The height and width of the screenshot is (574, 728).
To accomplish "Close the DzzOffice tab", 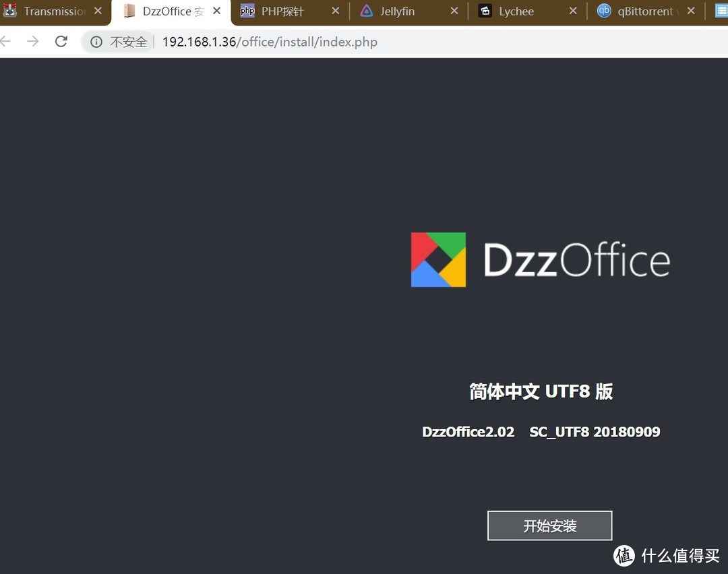I will click(x=217, y=11).
